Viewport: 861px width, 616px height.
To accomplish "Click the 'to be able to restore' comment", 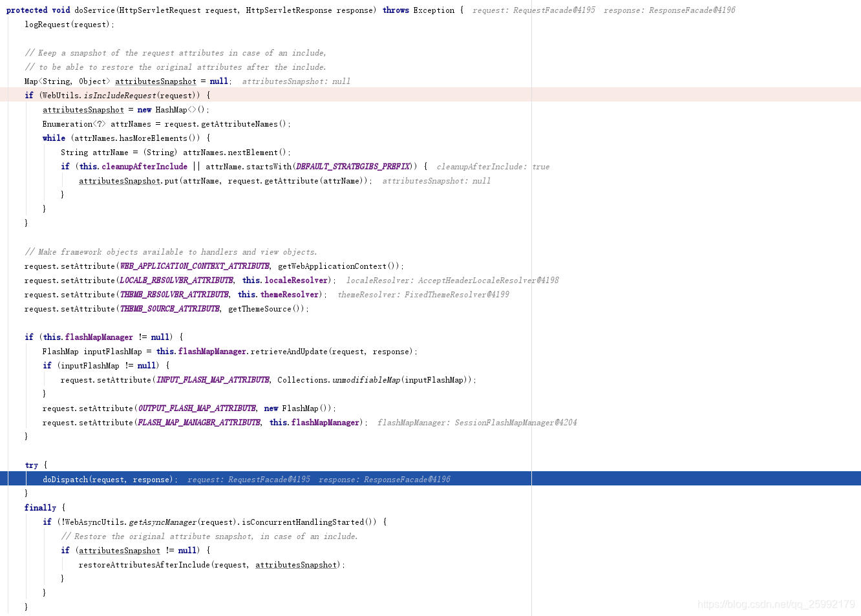I will (x=175, y=67).
